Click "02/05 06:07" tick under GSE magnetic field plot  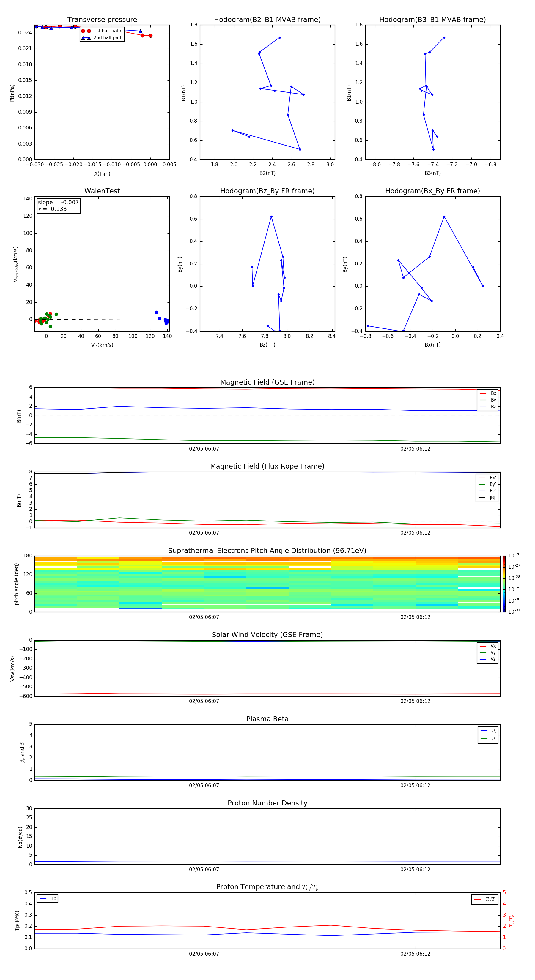pos(204,449)
